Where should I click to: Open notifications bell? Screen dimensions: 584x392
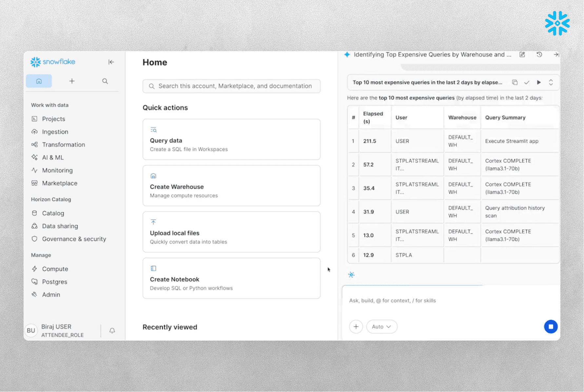pyautogui.click(x=112, y=330)
